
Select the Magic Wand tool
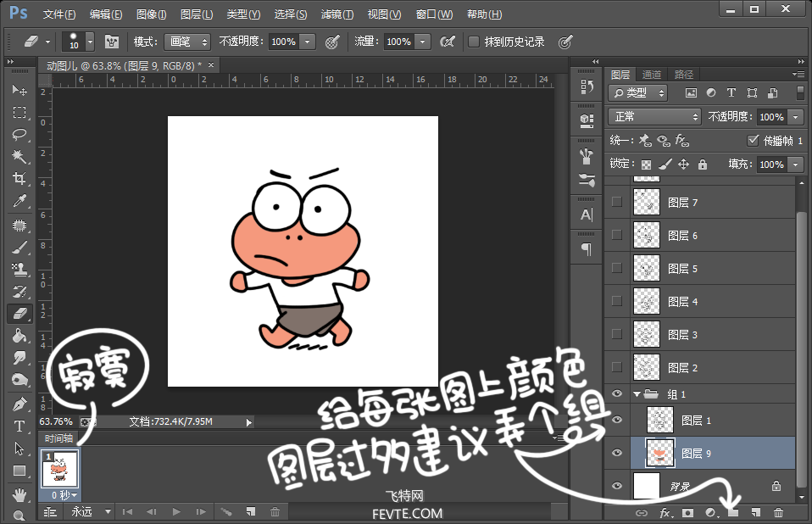19,156
